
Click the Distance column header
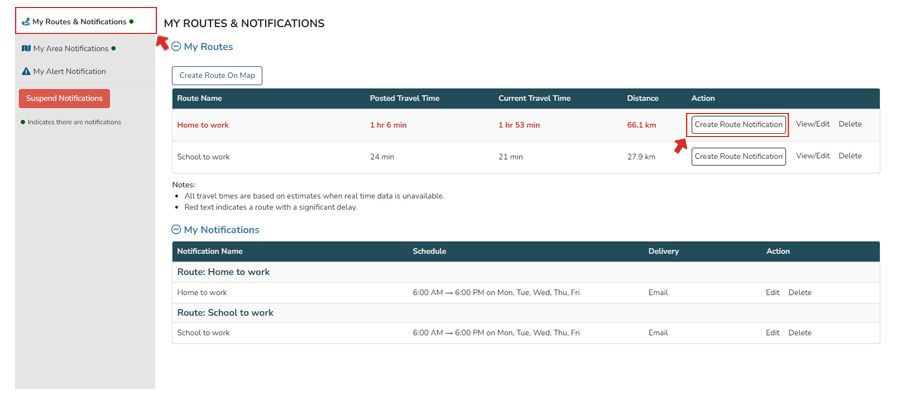coord(643,98)
